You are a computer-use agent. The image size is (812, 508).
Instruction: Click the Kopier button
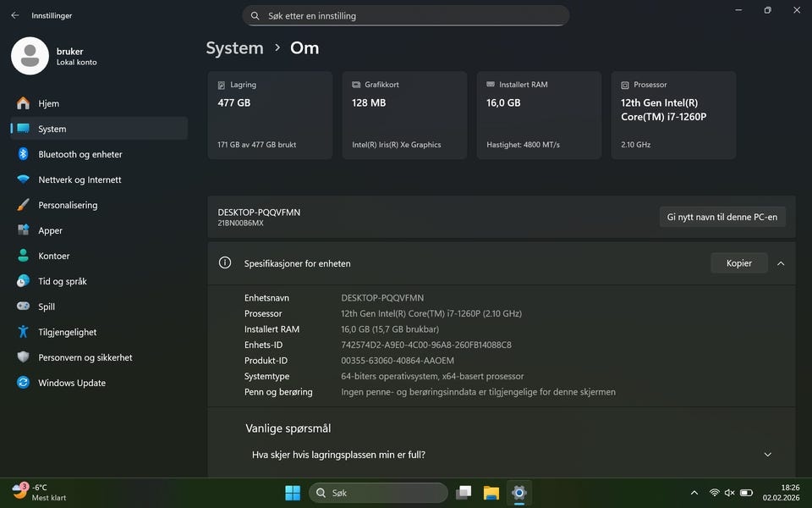point(739,263)
